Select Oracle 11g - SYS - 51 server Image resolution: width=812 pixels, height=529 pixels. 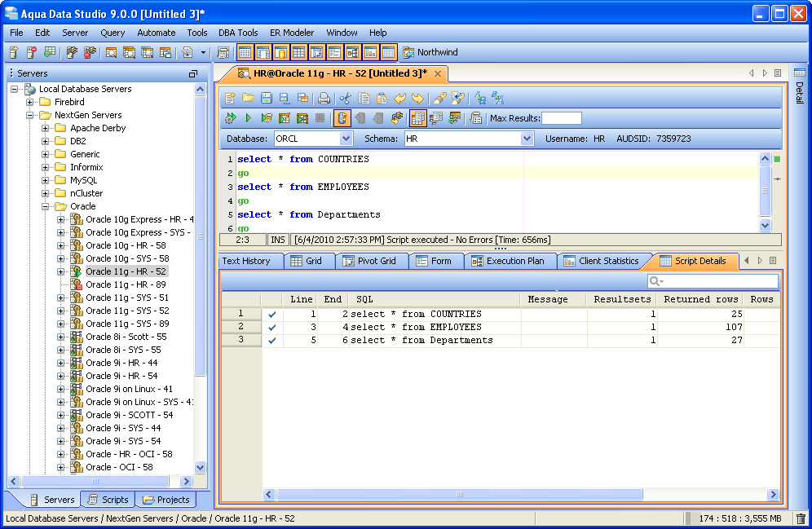pos(127,298)
